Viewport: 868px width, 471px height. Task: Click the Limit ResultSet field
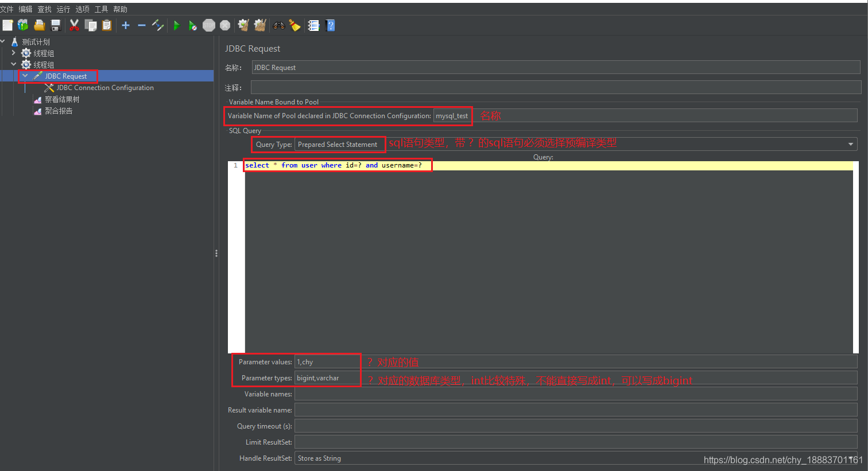pos(576,442)
